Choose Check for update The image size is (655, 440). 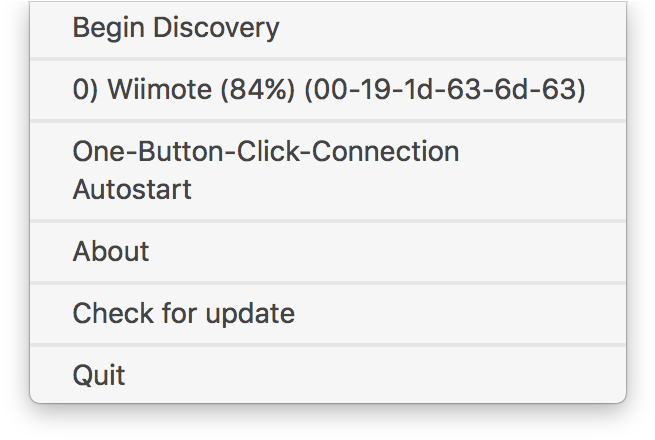184,313
